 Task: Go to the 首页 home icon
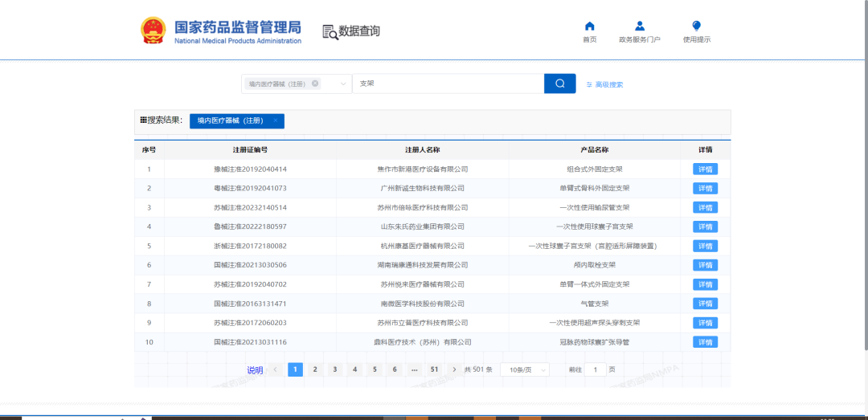coord(589,27)
